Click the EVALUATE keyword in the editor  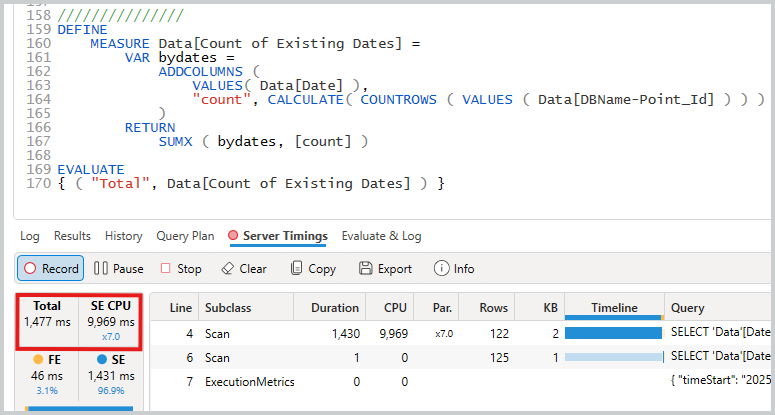tap(91, 170)
